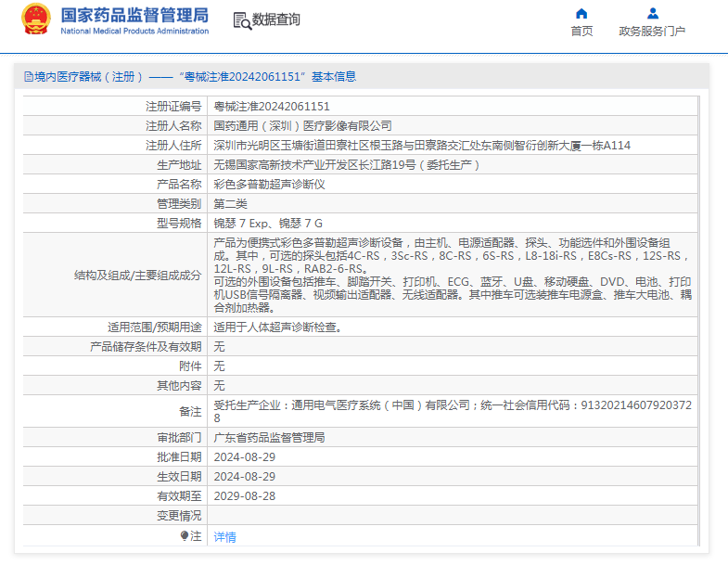Click the 变更情况 label
The height and width of the screenshot is (565, 728).
point(179,516)
